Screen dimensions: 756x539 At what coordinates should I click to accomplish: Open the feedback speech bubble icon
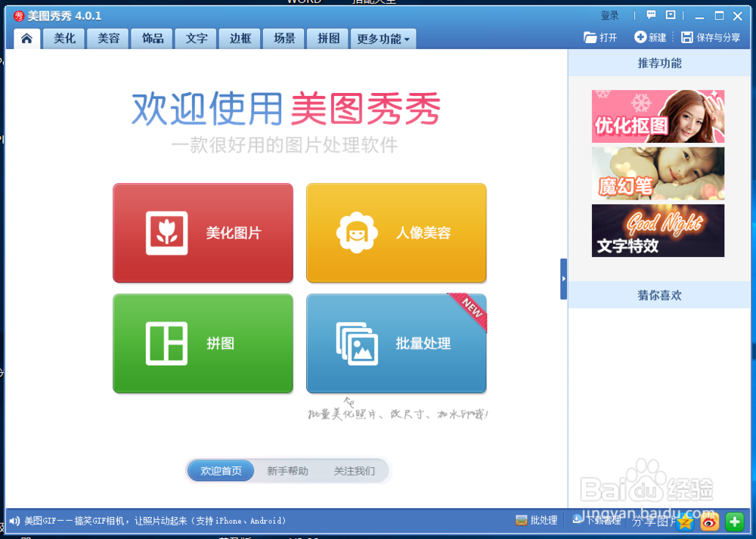(x=651, y=15)
